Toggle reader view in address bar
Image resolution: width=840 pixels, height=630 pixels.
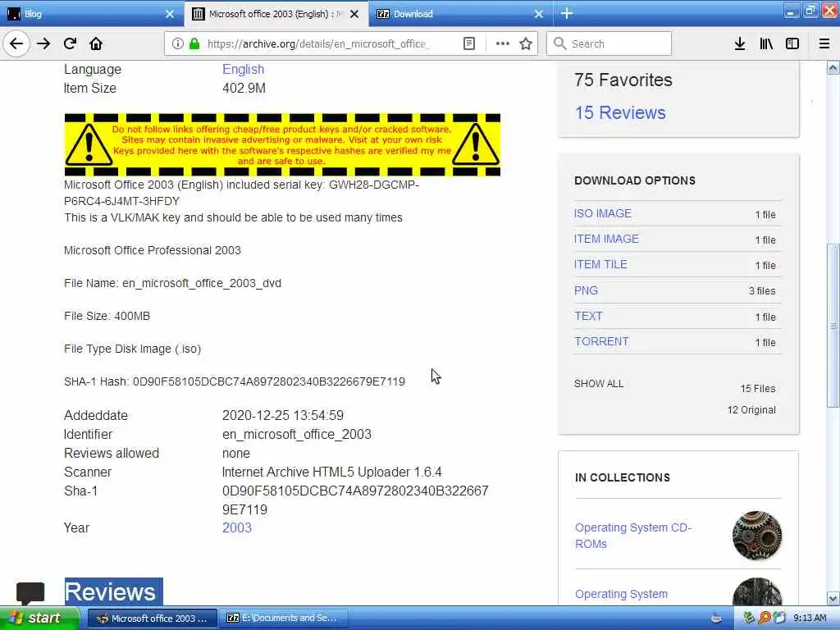pos(468,43)
